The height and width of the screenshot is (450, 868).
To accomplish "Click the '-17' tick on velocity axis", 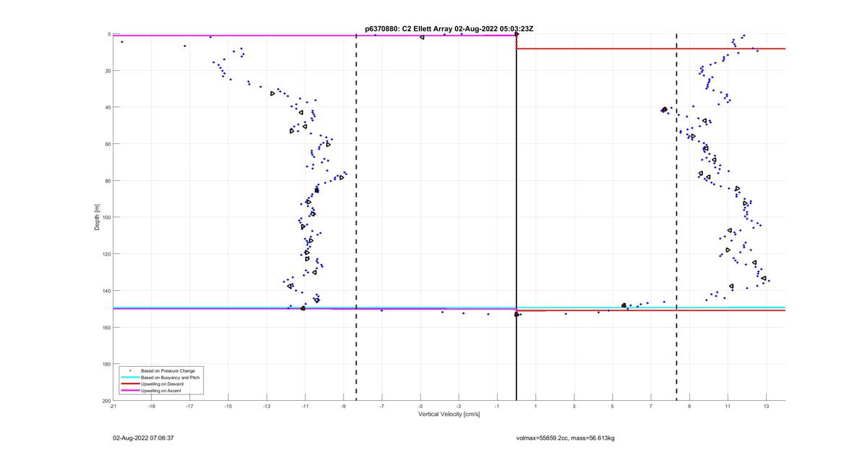I will point(190,407).
